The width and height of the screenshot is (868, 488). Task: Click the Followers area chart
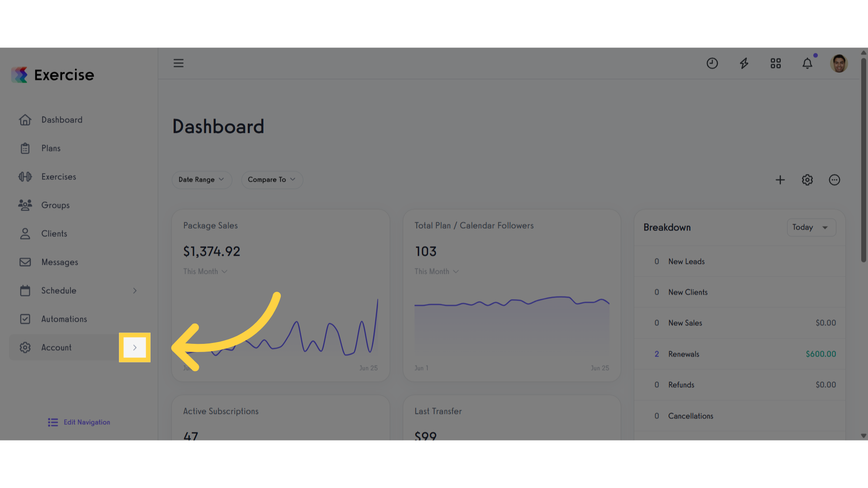tap(512, 325)
